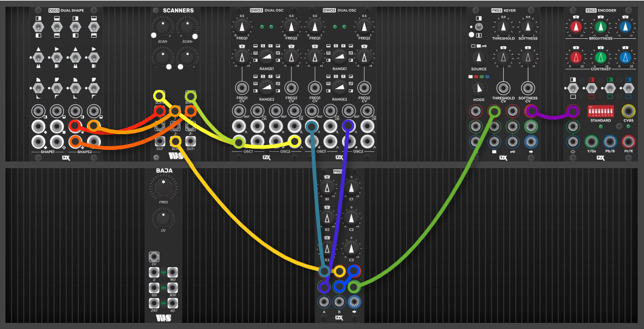Click the Keyer SOURCE selector knob

[477, 58]
